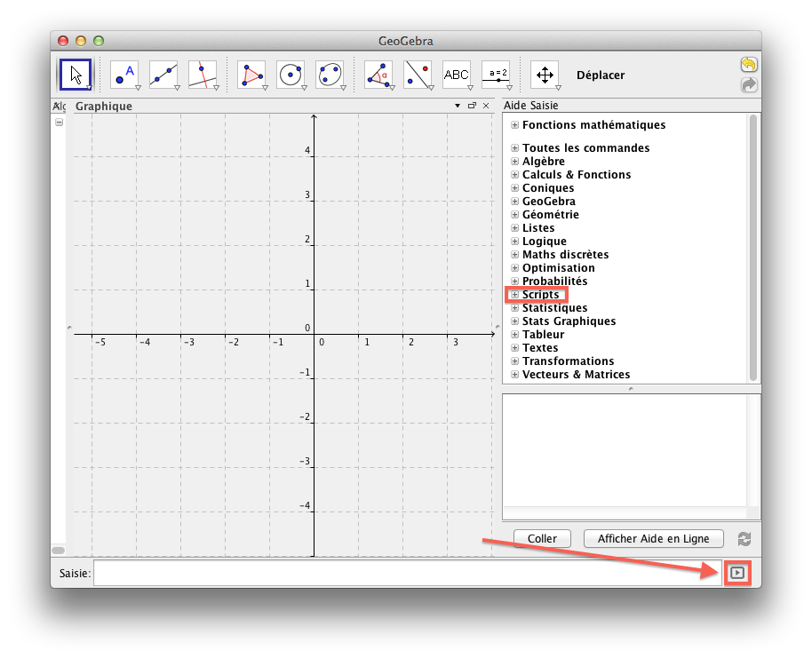Minimize the GeoGebra window with yellow button

(81, 41)
